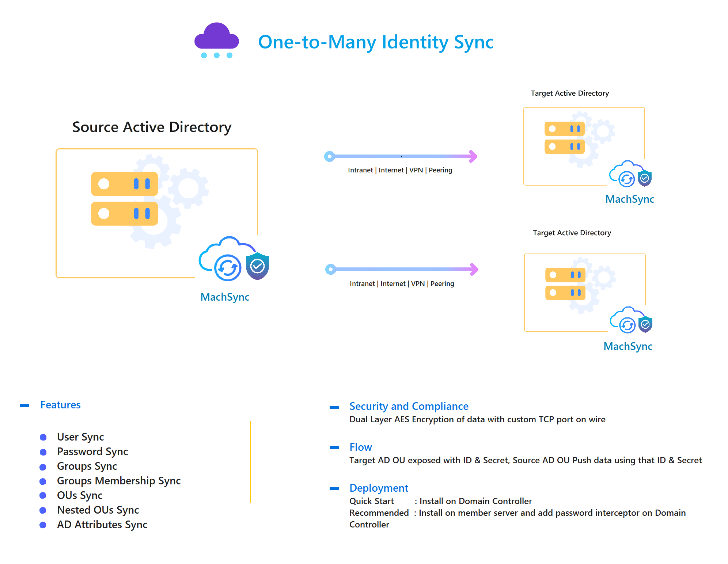Click the Target AD OU exposed description
Viewport: 728px width, 564px height.
click(526, 460)
